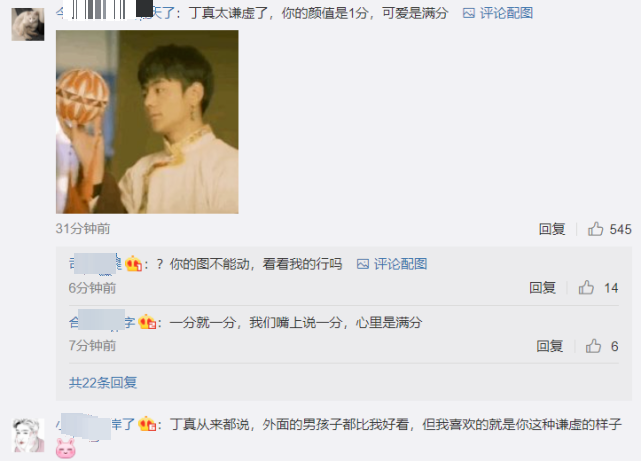The height and width of the screenshot is (461, 641).
Task: Reply to the 7分钟前 comment via 回复
Action: [549, 346]
